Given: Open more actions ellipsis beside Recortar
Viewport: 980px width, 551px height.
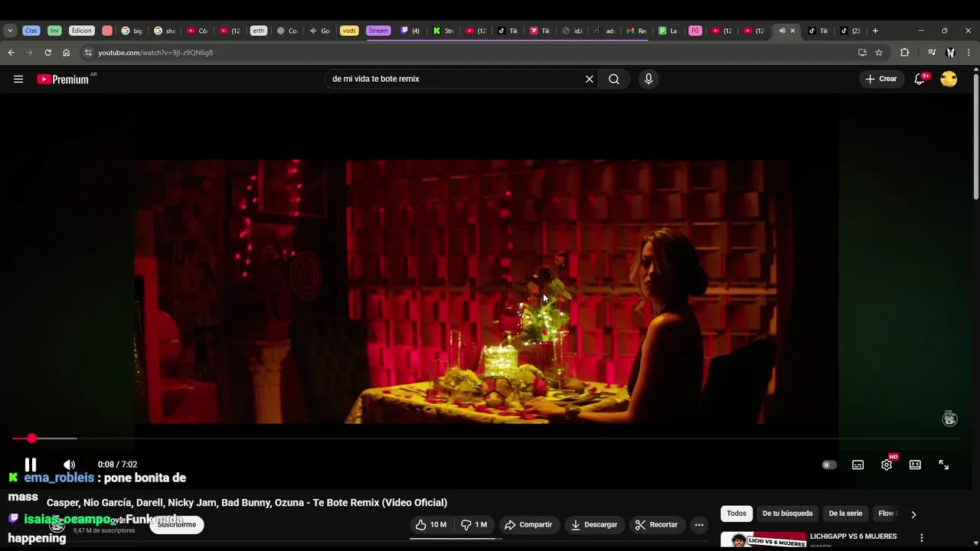Looking at the screenshot, I should (699, 525).
